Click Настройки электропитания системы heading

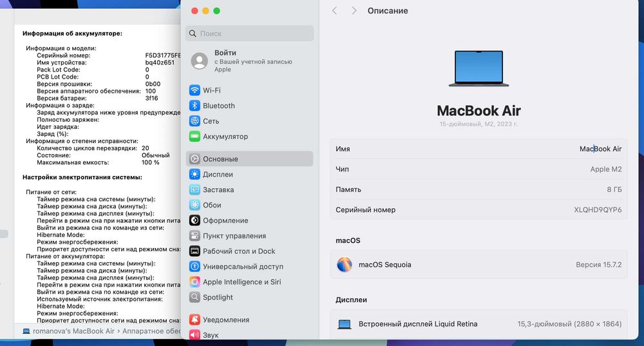(82, 177)
